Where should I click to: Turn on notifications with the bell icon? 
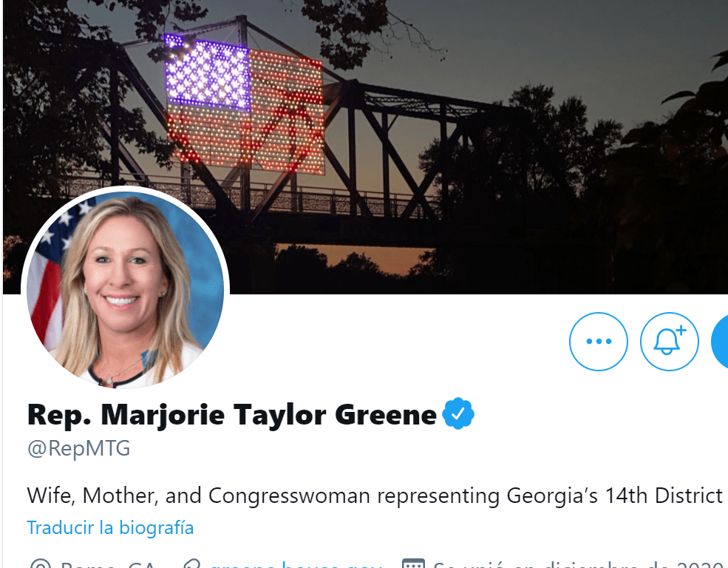click(x=669, y=342)
